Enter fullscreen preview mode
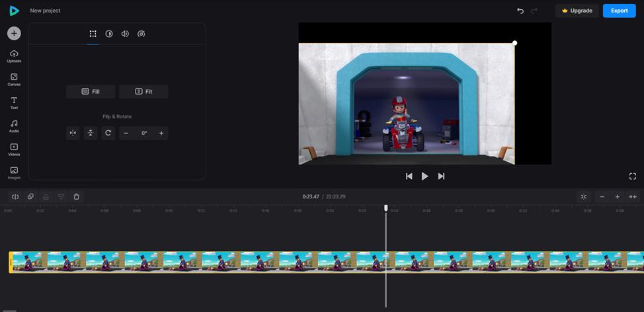This screenshot has height=312, width=644. coord(633,176)
